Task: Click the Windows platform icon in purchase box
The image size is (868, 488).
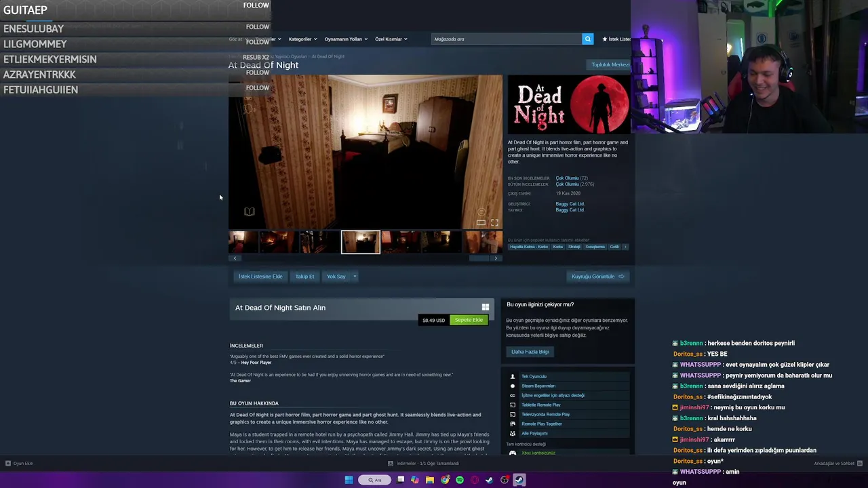Action: [x=486, y=307]
